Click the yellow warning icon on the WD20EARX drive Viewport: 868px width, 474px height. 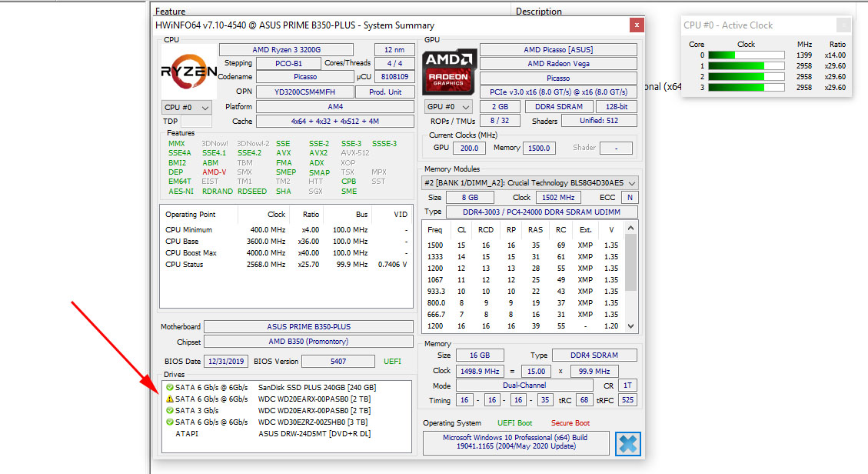coord(170,399)
